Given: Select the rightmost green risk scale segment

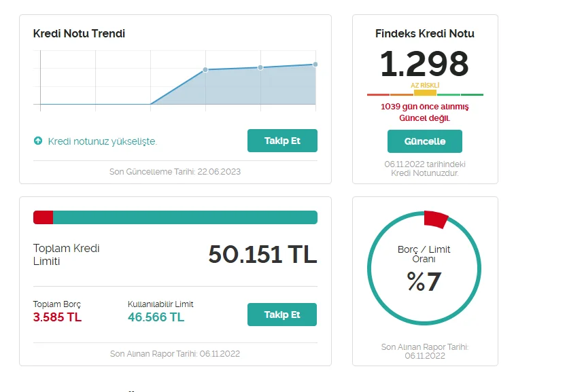Looking at the screenshot, I should click(x=473, y=94).
